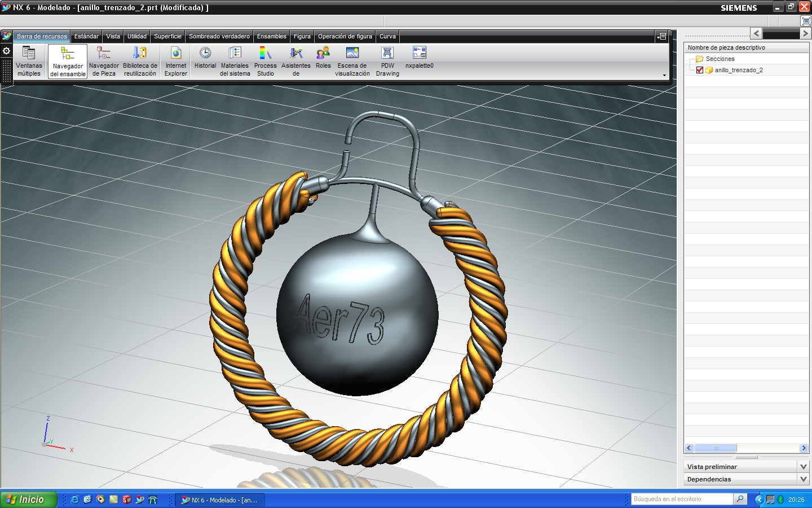The image size is (812, 508).
Task: Open Escena de visualización
Action: pyautogui.click(x=352, y=62)
